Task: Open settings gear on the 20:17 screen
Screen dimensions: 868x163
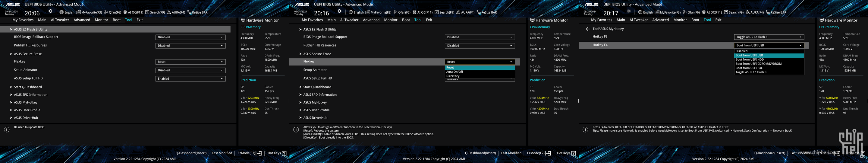Action: coord(629,11)
